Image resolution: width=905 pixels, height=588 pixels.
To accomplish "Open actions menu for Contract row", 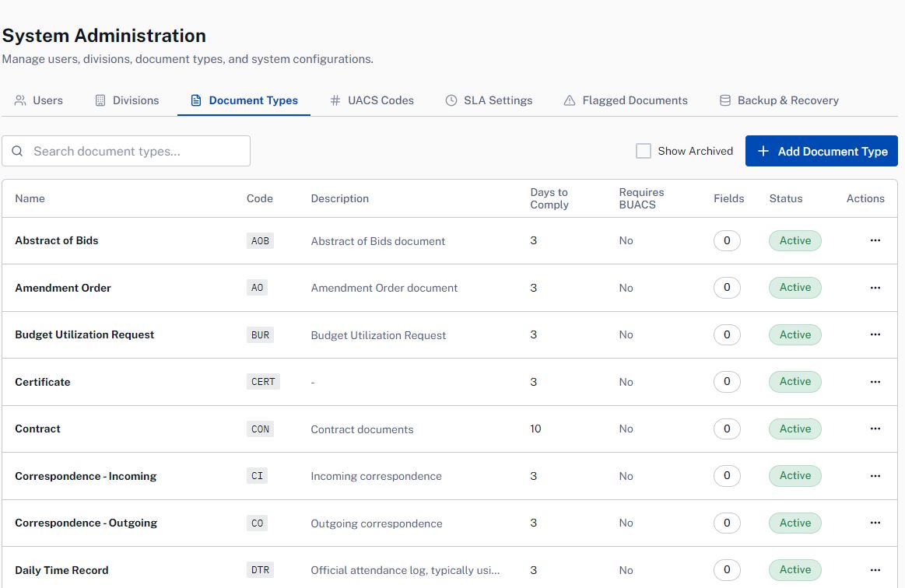I will 875,429.
